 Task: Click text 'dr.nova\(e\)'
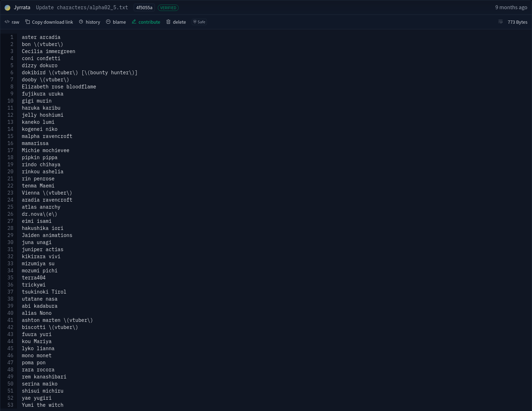[x=40, y=214]
